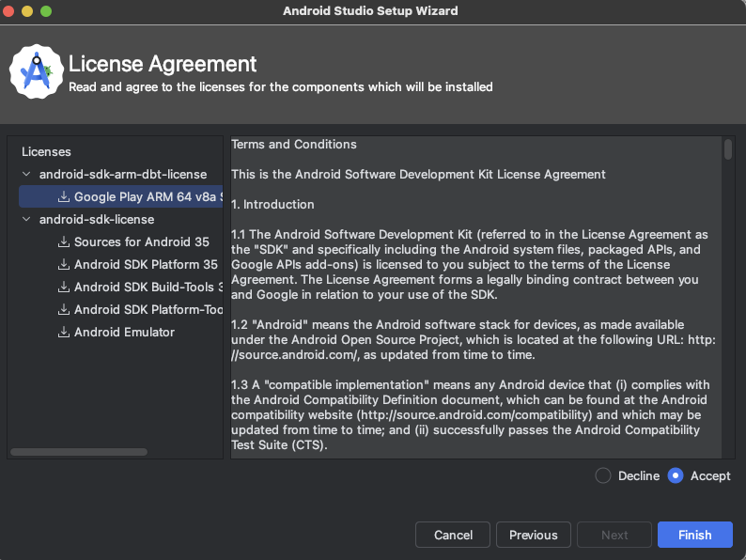
Task: Select the Accept radio button
Action: (x=676, y=475)
